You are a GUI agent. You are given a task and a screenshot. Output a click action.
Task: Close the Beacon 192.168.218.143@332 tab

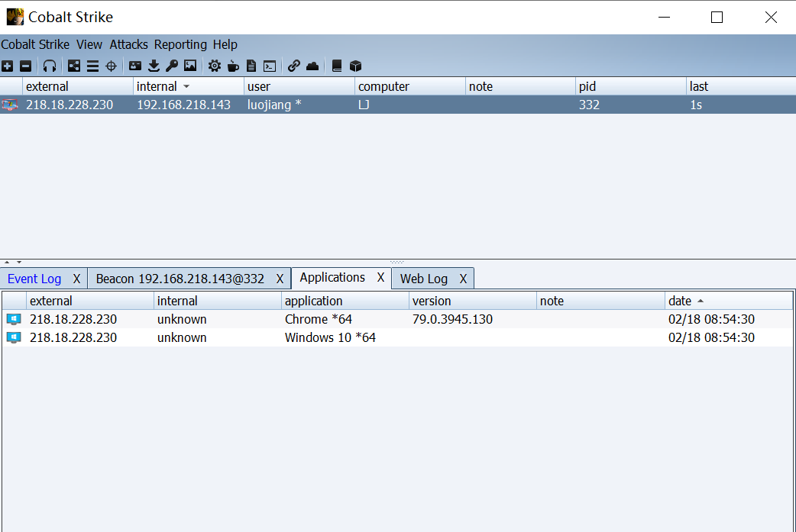pos(280,279)
